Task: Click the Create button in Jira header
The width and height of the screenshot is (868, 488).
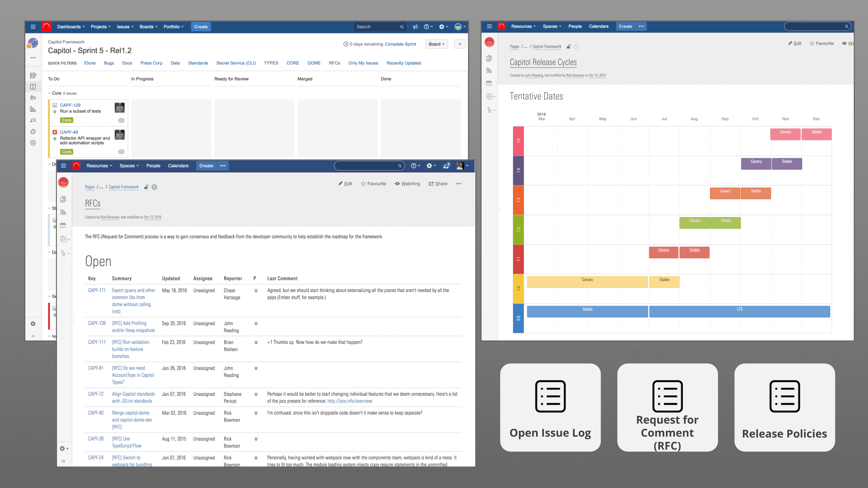Action: (201, 27)
